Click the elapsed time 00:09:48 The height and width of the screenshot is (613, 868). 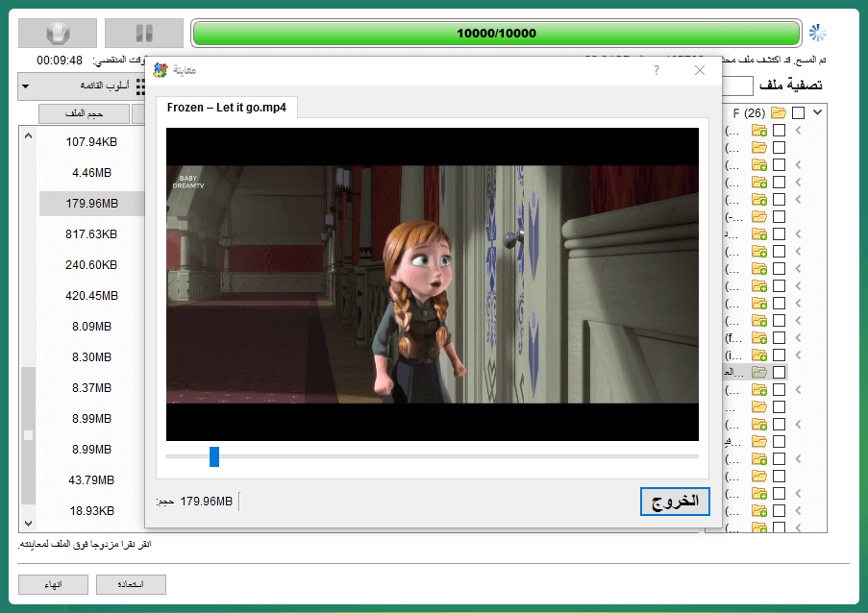pos(60,61)
